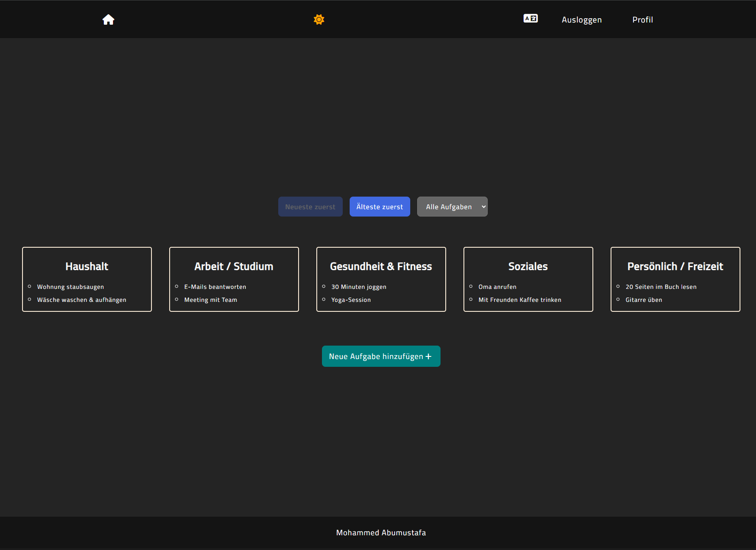756x550 pixels.
Task: Click the Gesundheit & Fitness card heading
Action: pyautogui.click(x=381, y=266)
